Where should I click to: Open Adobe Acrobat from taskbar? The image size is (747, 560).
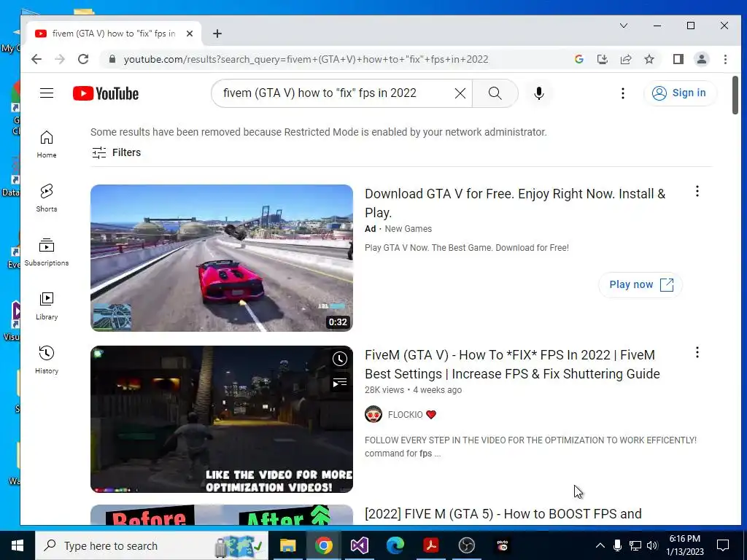[430, 545]
